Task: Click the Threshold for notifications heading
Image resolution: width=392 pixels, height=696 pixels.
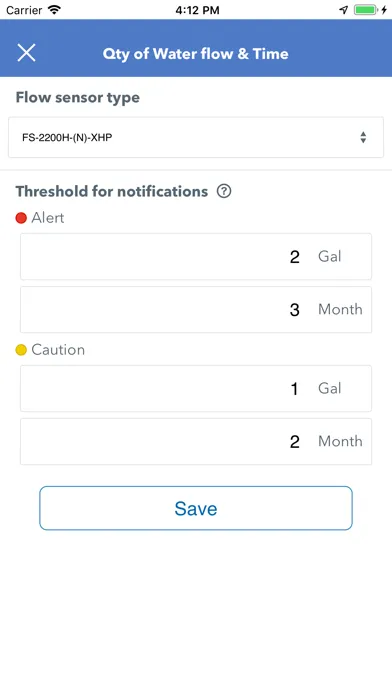Action: coord(112,191)
